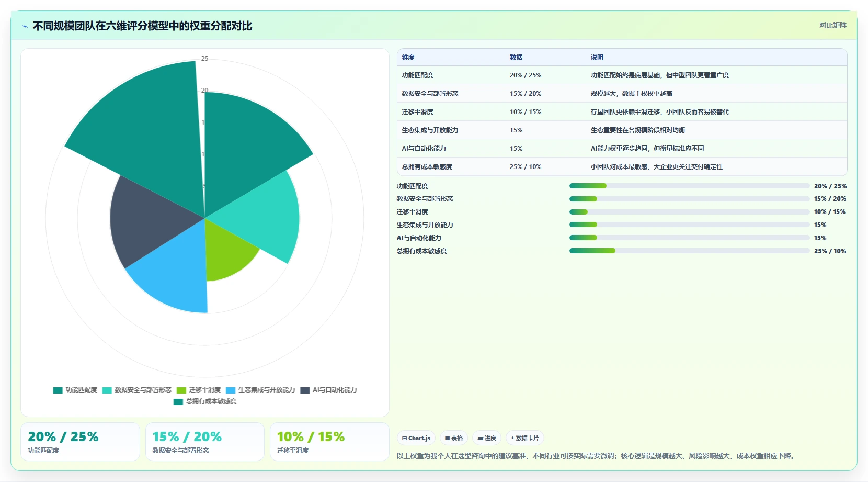This screenshot has width=868, height=482.
Task: Toggle 功能匹配度 in the chart legend
Action: [75, 390]
